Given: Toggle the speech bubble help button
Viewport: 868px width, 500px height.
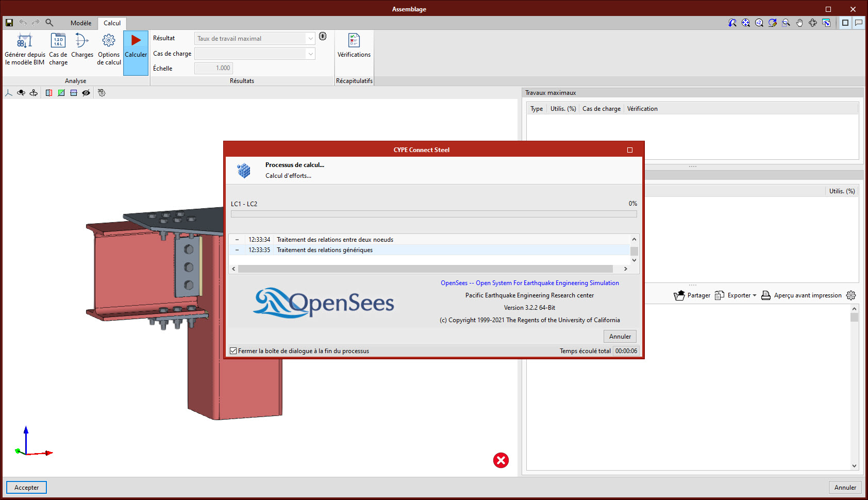Looking at the screenshot, I should click(859, 23).
